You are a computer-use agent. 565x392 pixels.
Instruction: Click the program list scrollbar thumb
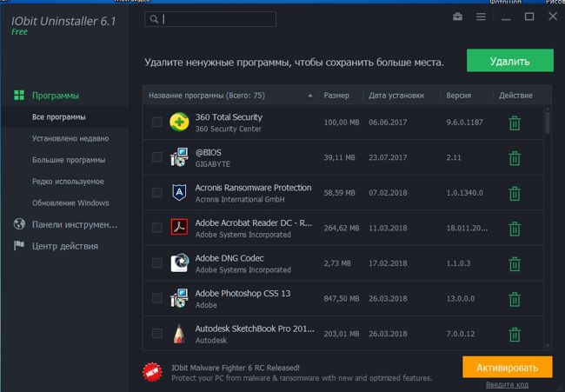[548, 123]
